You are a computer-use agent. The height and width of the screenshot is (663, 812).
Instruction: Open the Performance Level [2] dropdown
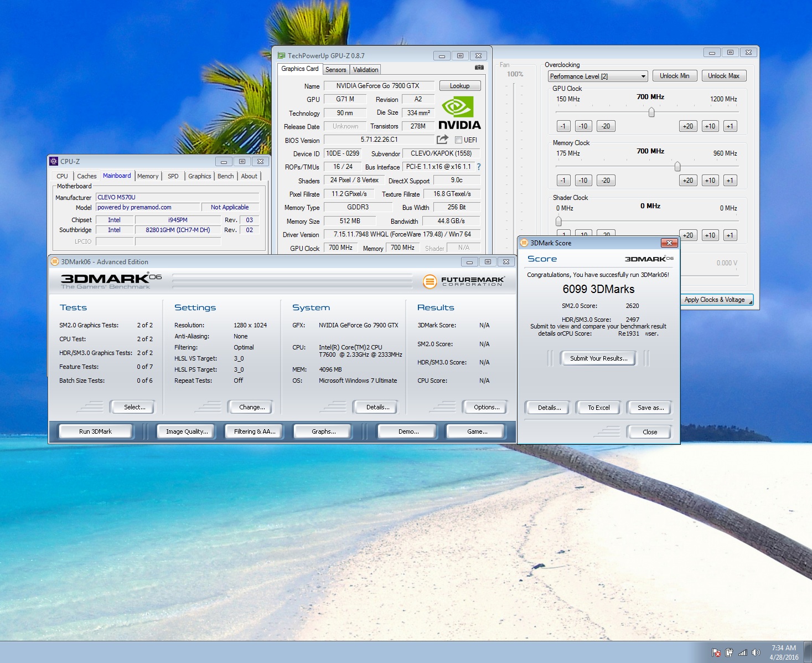coord(598,76)
